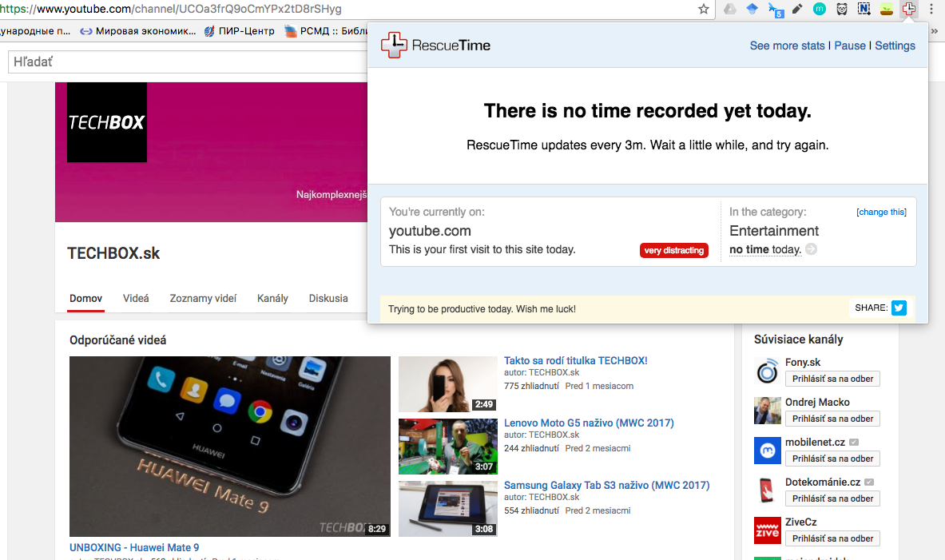Screen dimensions: 945x560
Task: Pause RescueTime tracking
Action: (850, 46)
